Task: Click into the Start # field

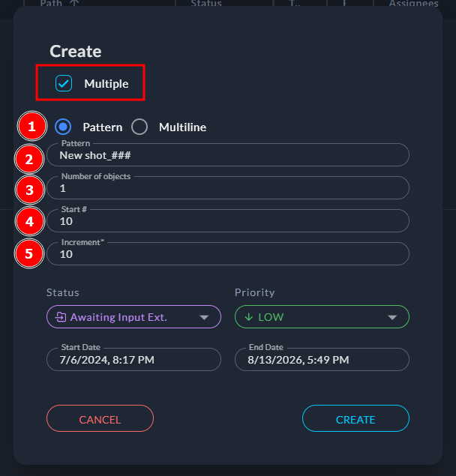Action: tap(228, 221)
